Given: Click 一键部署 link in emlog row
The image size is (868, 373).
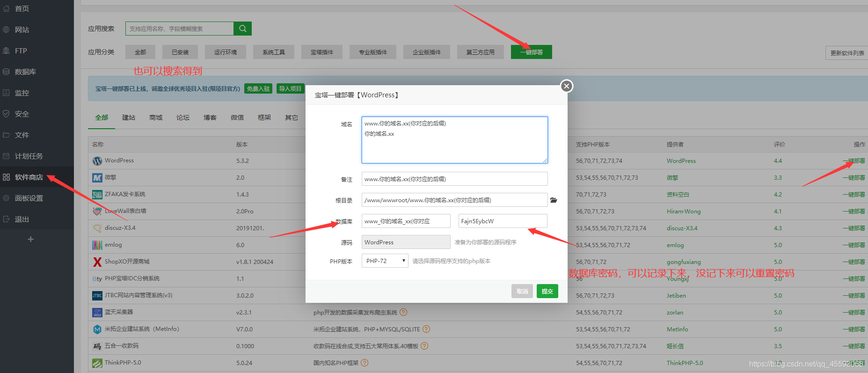Looking at the screenshot, I should [854, 245].
